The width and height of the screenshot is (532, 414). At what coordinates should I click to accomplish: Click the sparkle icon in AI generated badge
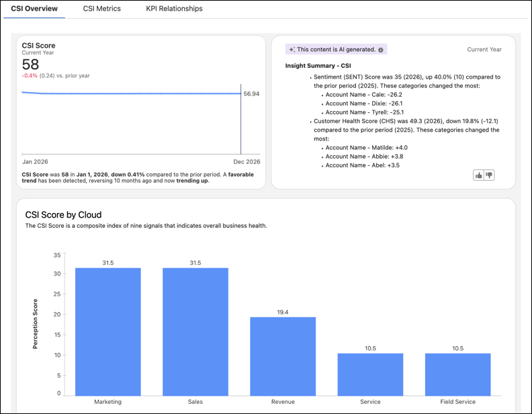pos(292,50)
